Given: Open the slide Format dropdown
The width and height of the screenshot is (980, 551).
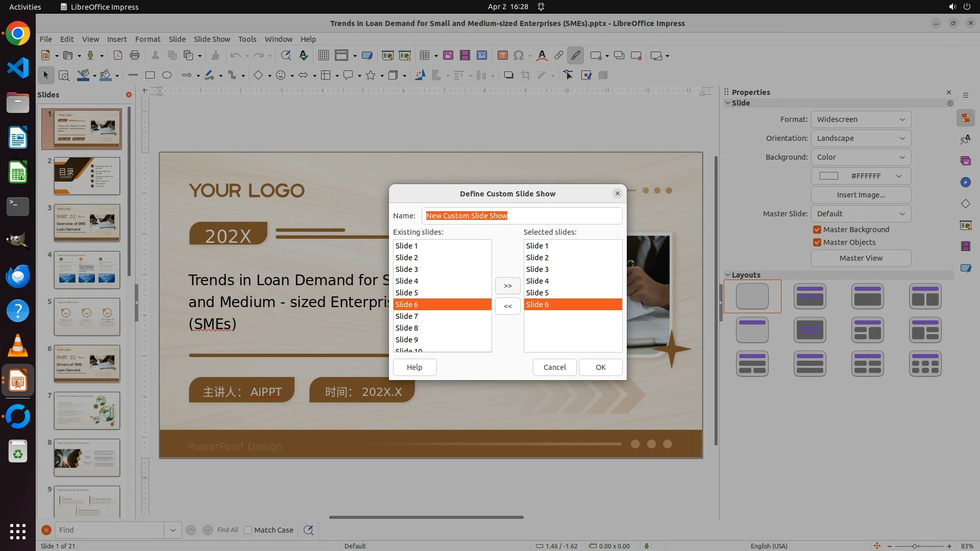Looking at the screenshot, I should 861,119.
